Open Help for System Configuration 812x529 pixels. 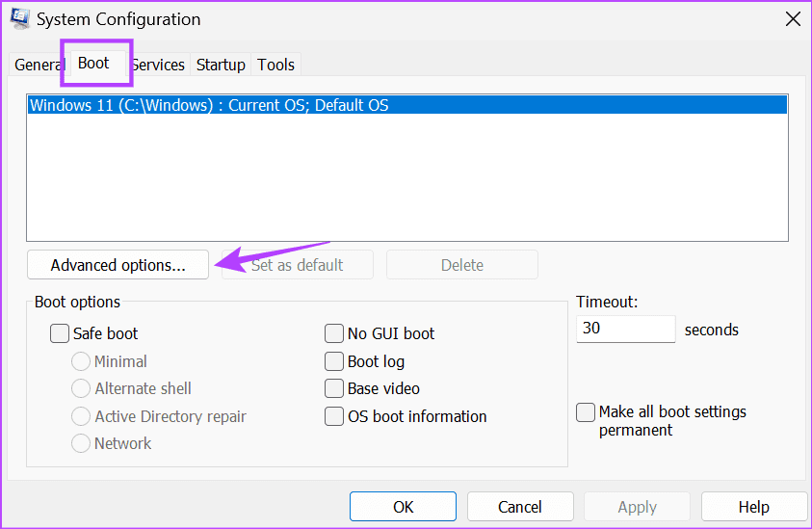pyautogui.click(x=753, y=506)
